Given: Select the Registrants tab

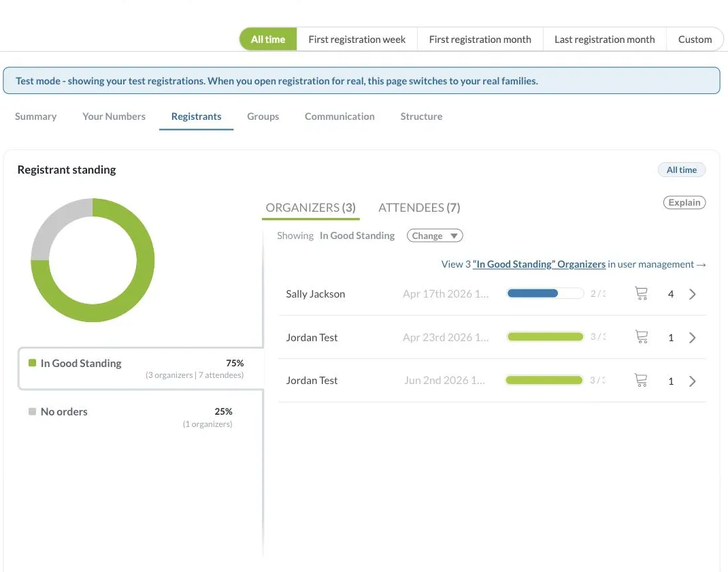Looking at the screenshot, I should (x=196, y=116).
